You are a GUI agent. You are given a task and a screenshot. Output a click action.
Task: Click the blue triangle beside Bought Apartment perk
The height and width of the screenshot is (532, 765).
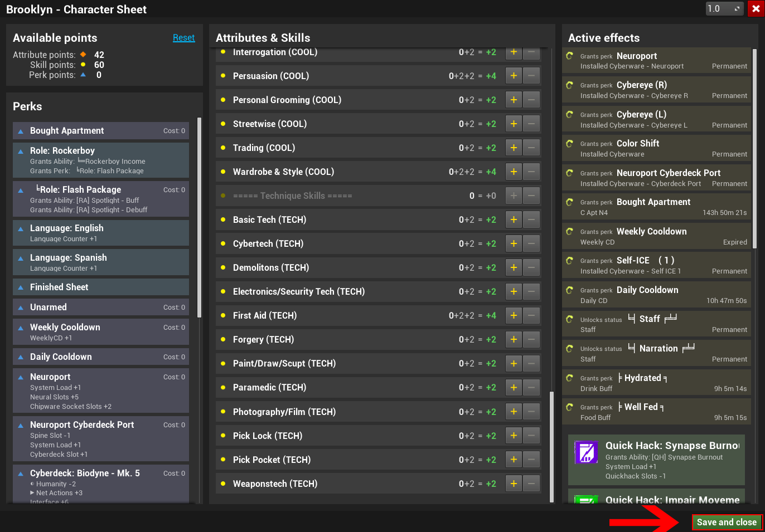[x=21, y=131]
